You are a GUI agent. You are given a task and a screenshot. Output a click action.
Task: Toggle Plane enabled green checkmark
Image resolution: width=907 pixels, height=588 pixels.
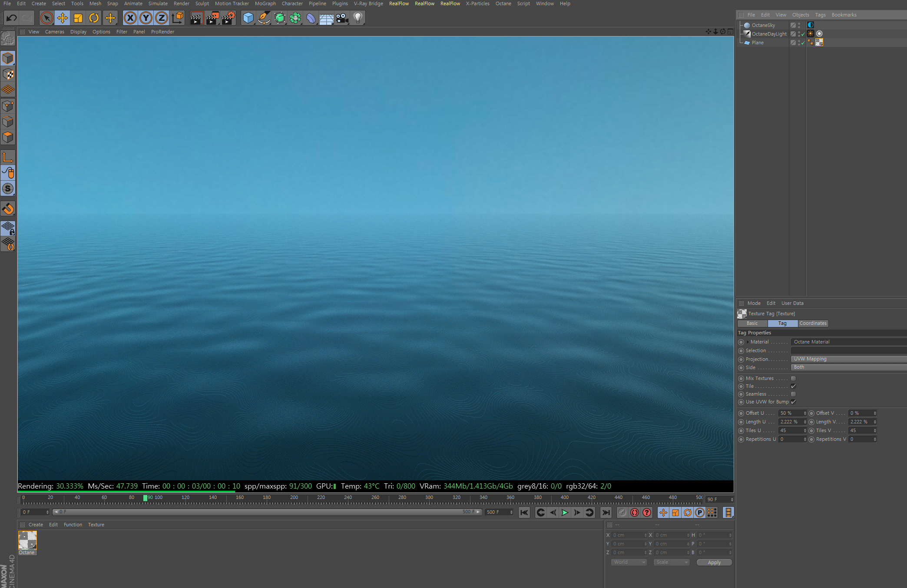click(803, 43)
